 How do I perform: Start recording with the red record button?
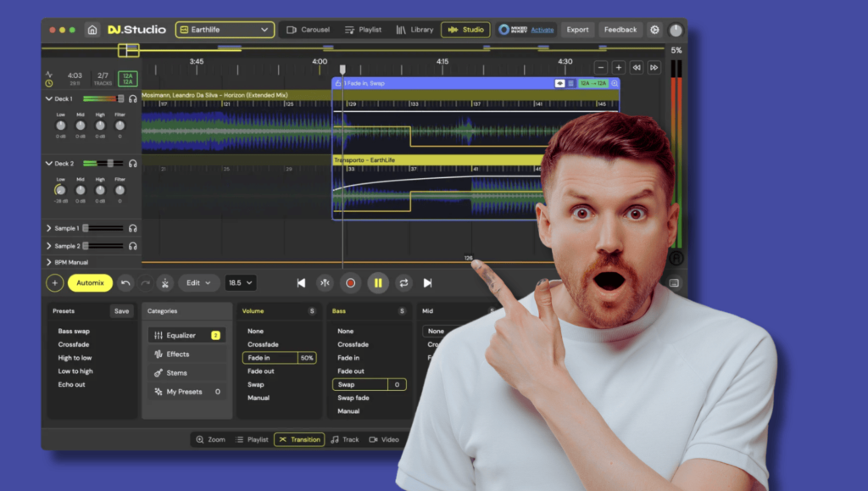(350, 283)
